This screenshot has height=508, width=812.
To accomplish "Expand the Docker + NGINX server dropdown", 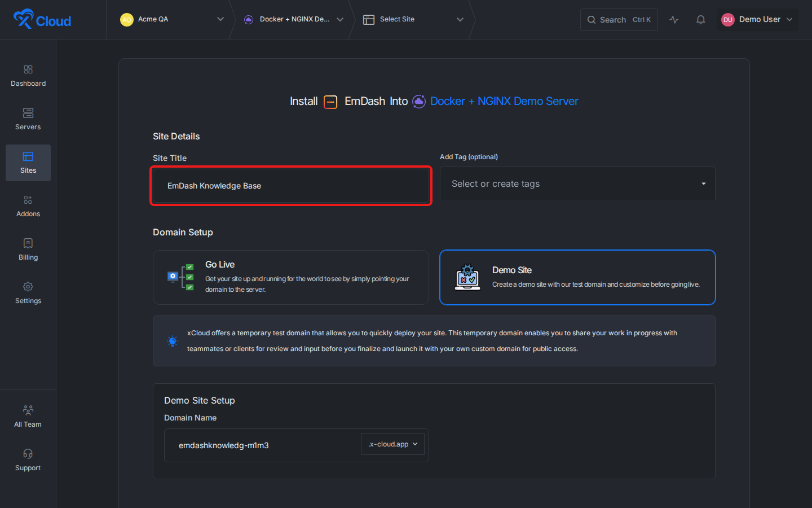I will (x=340, y=19).
